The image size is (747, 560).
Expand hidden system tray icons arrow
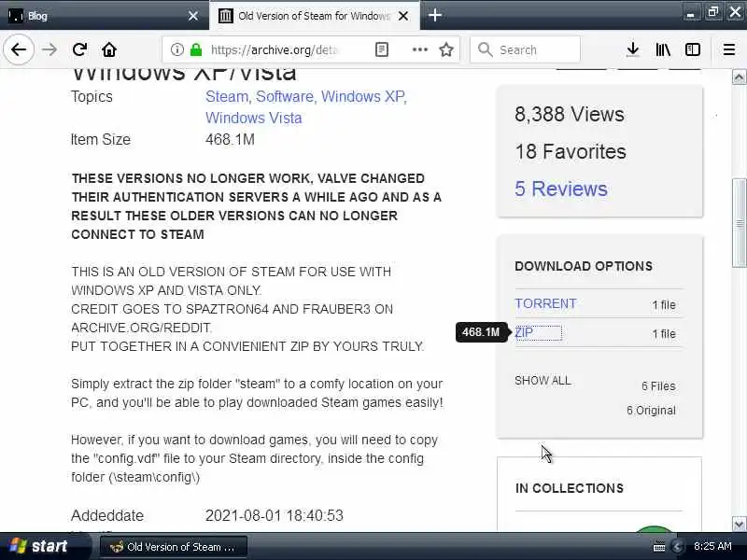pos(676,547)
